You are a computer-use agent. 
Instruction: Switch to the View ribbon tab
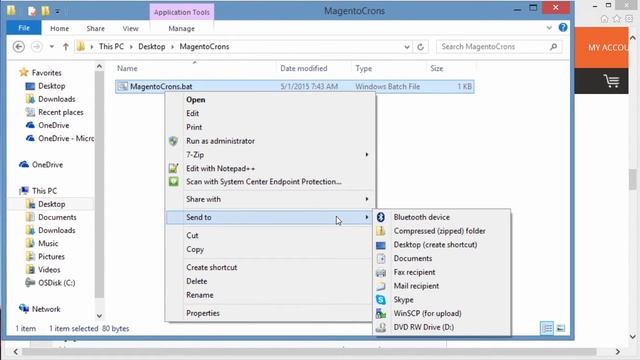click(x=131, y=28)
